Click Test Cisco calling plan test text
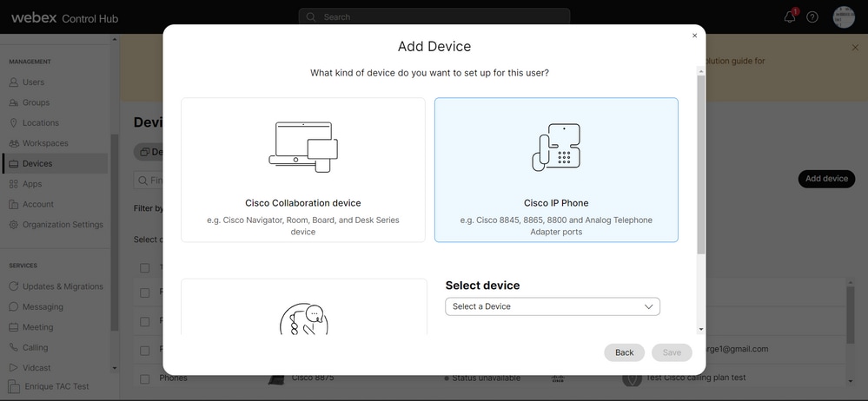This screenshot has height=401, width=868. pos(696,378)
